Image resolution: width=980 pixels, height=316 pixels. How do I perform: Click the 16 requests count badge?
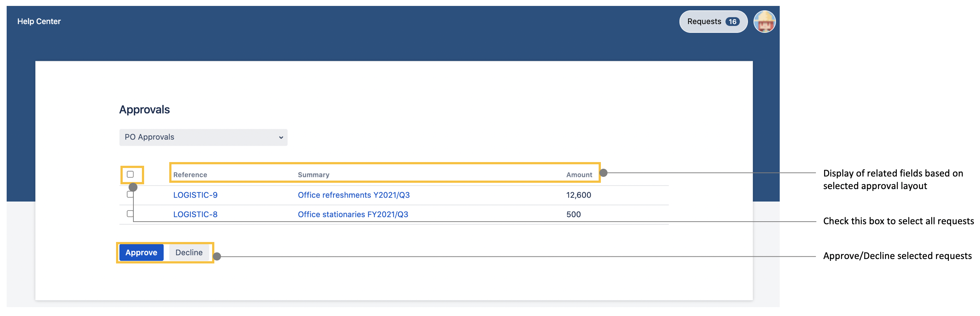coord(732,22)
